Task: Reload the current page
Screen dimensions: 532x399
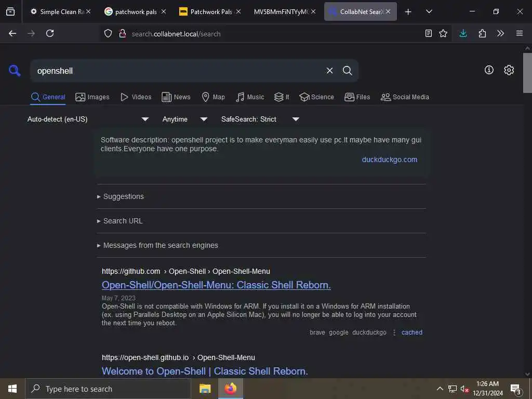Action: click(x=50, y=33)
